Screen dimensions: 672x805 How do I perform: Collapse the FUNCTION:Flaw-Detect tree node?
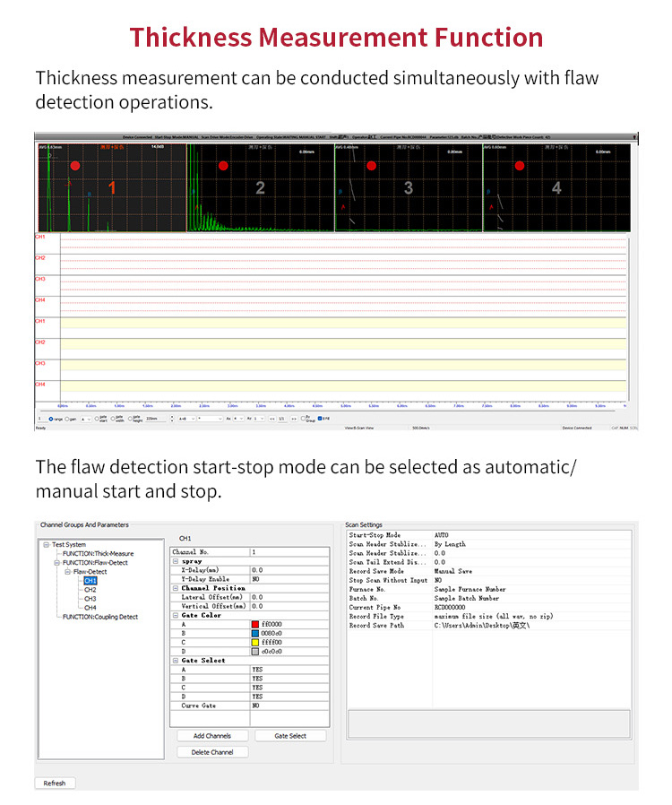coord(56,563)
